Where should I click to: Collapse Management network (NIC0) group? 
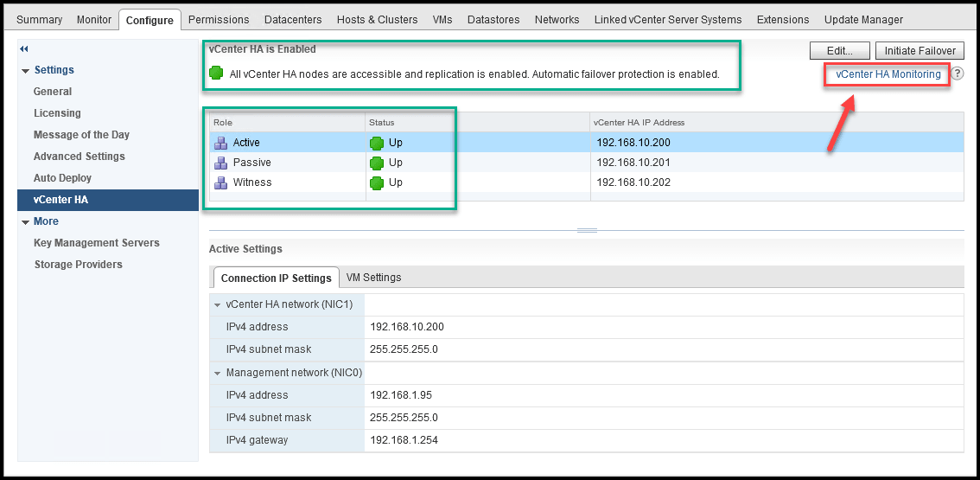pyautogui.click(x=218, y=374)
